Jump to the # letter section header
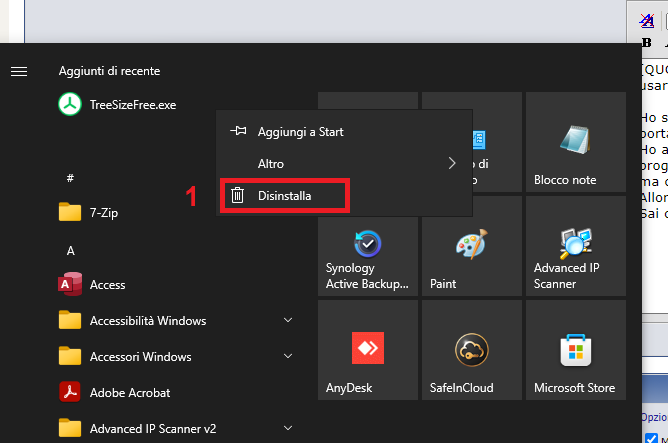The image size is (668, 443). (70, 178)
